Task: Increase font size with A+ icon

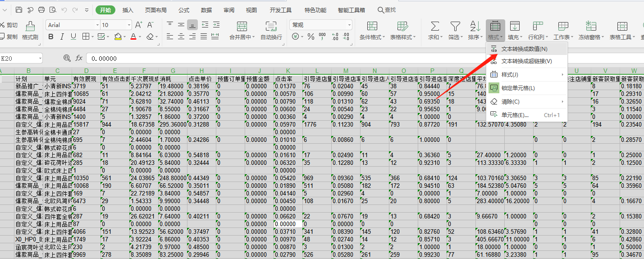Action: coord(139,25)
